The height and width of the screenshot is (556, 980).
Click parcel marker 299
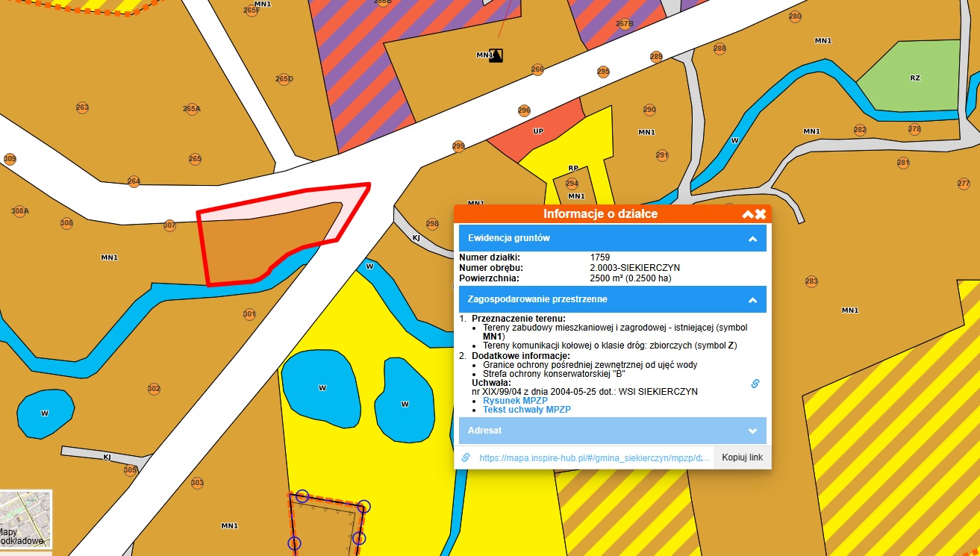click(x=458, y=146)
